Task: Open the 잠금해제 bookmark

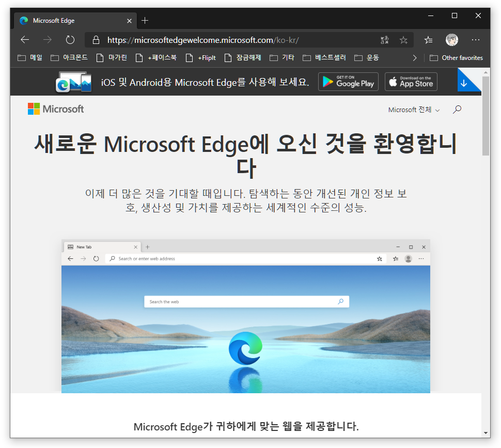Action: 243,57
